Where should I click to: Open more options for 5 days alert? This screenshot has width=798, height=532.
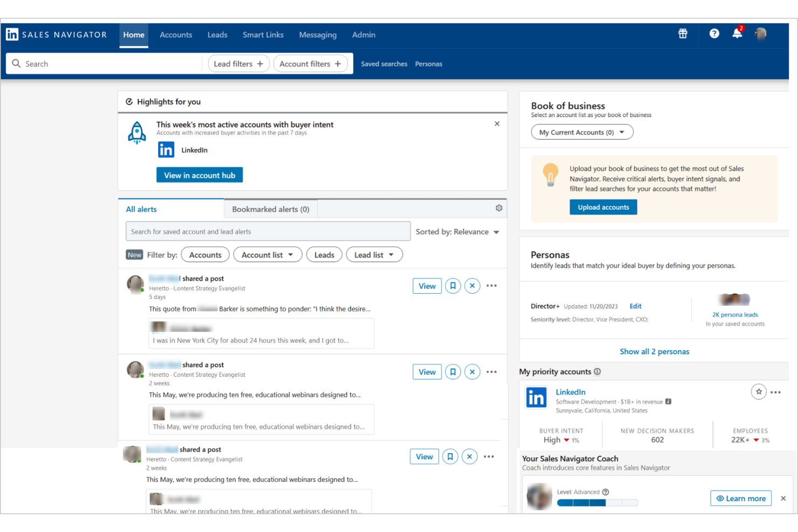pos(491,286)
